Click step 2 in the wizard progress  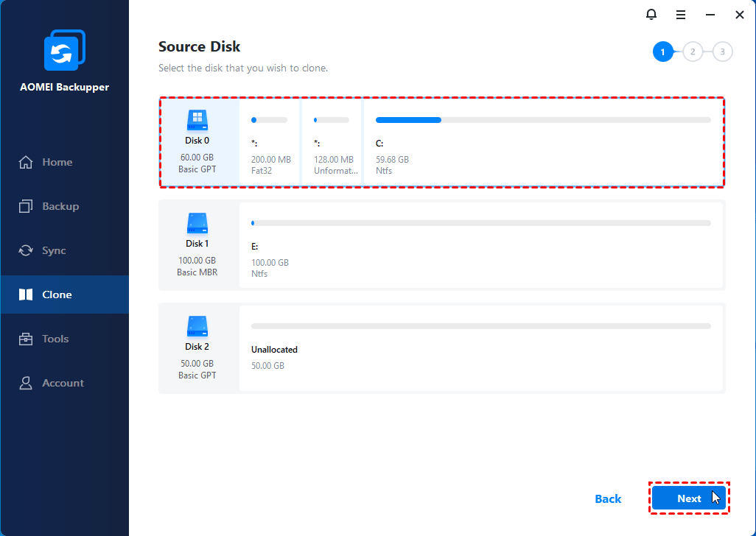click(x=692, y=52)
